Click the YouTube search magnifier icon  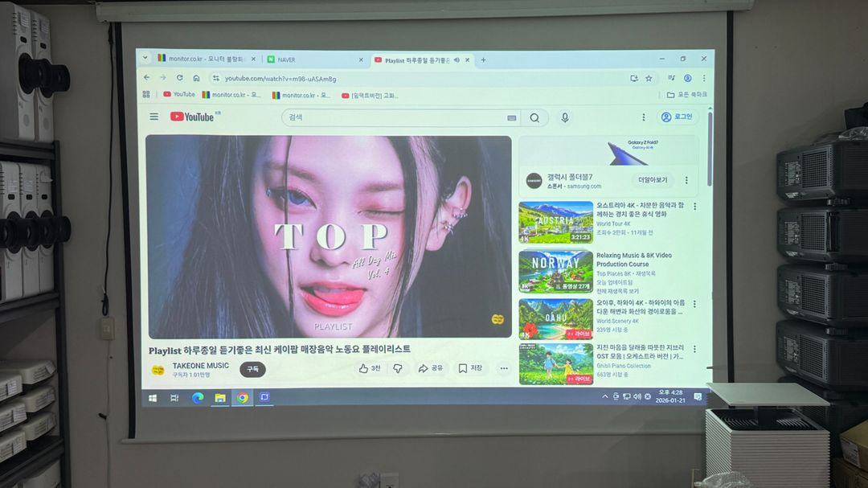click(534, 117)
